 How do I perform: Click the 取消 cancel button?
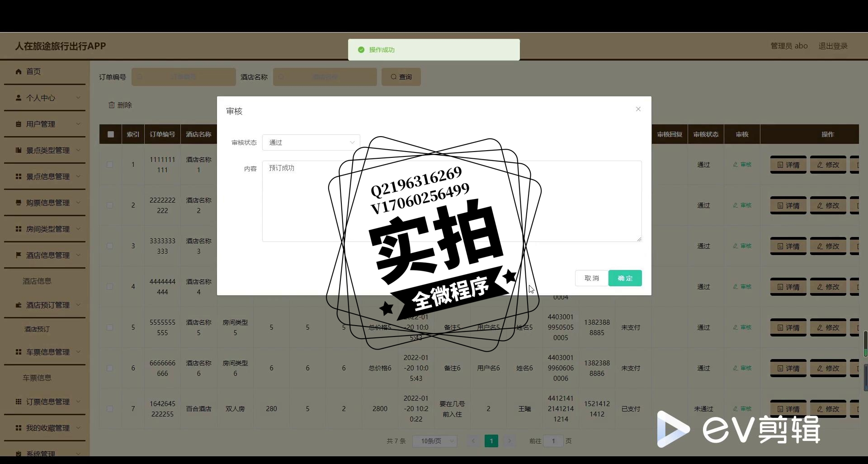591,278
